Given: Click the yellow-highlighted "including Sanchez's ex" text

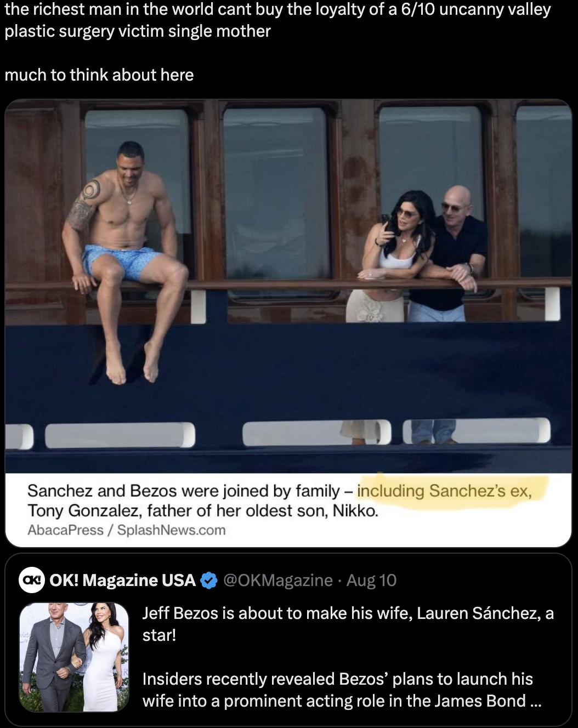Looking at the screenshot, I should pos(444,491).
